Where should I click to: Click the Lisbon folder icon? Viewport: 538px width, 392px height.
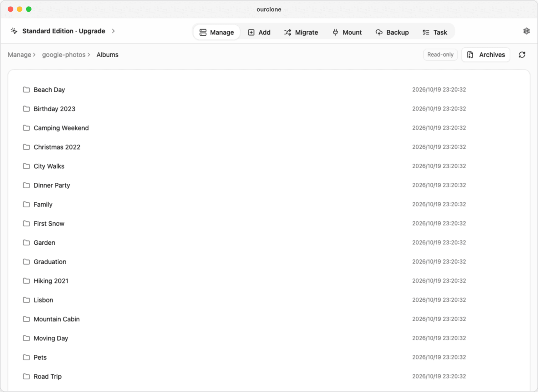(x=26, y=300)
